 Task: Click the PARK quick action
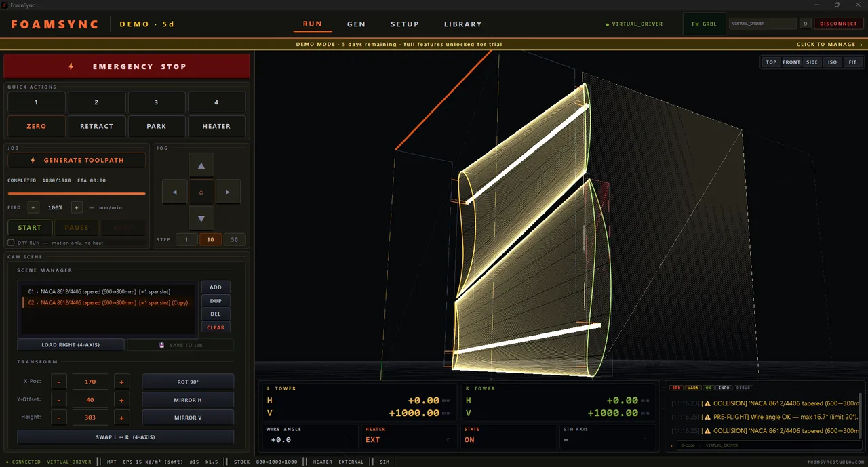point(157,126)
